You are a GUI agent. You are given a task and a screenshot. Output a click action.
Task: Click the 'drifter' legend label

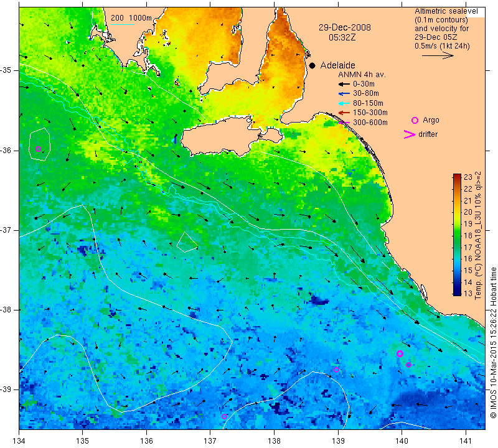click(x=428, y=134)
